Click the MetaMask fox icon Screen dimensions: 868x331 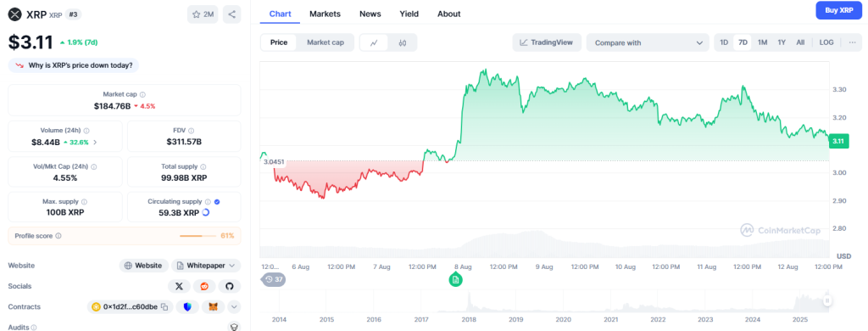pos(213,306)
